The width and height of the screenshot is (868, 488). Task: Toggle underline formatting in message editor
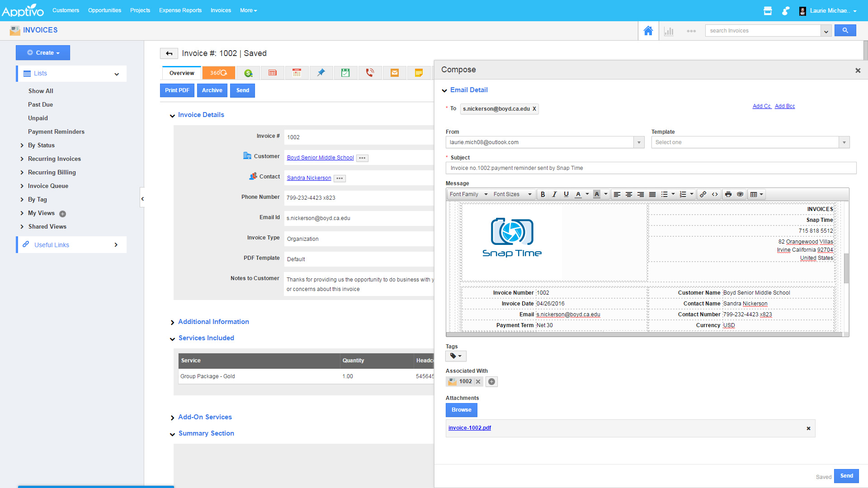point(566,194)
